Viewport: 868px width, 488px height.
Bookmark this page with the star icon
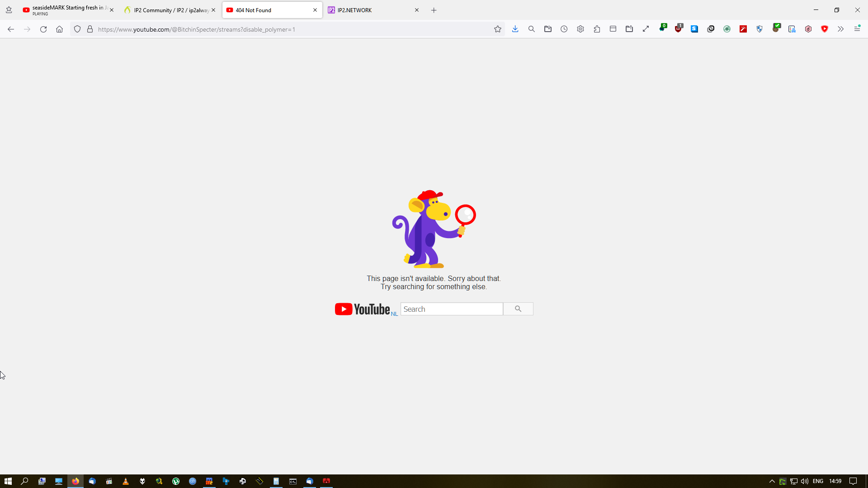498,29
